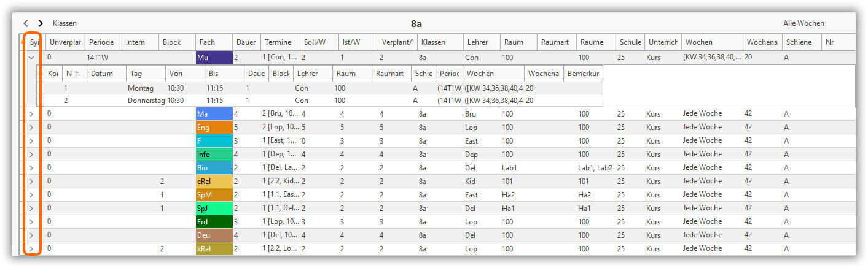The width and height of the screenshot is (868, 268).
Task: Expand the Eng lesson row
Action: click(31, 127)
